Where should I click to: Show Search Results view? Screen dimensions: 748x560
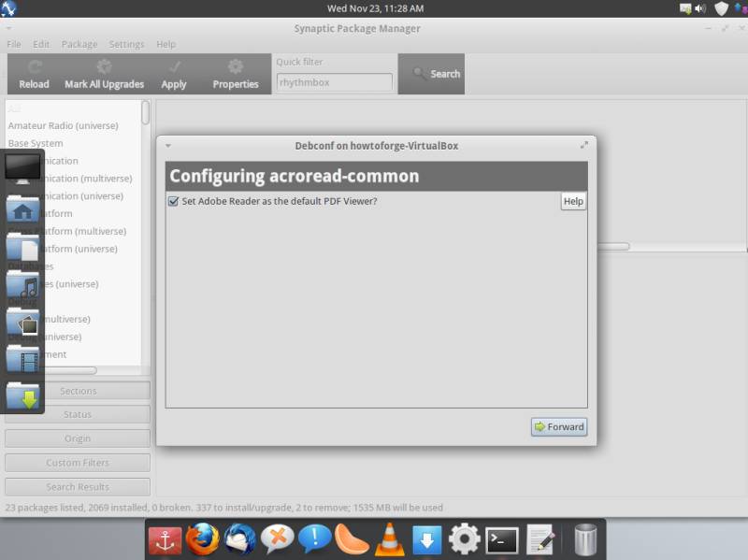[78, 487]
